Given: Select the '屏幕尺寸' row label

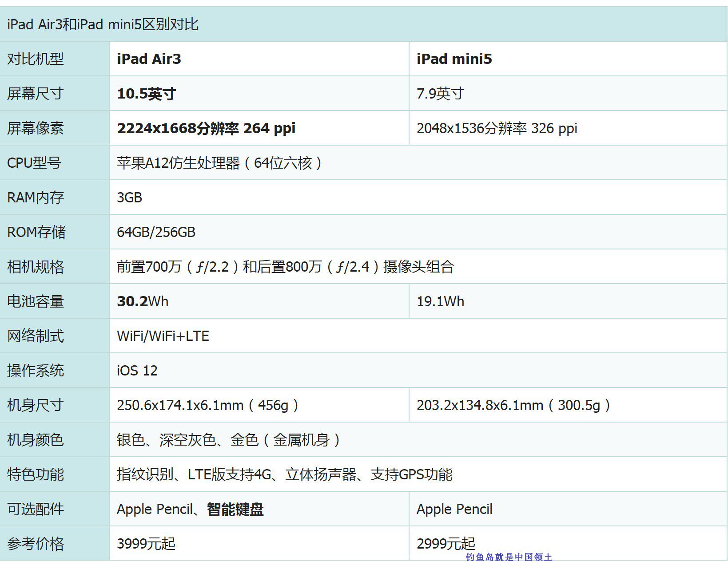Looking at the screenshot, I should [x=36, y=93].
